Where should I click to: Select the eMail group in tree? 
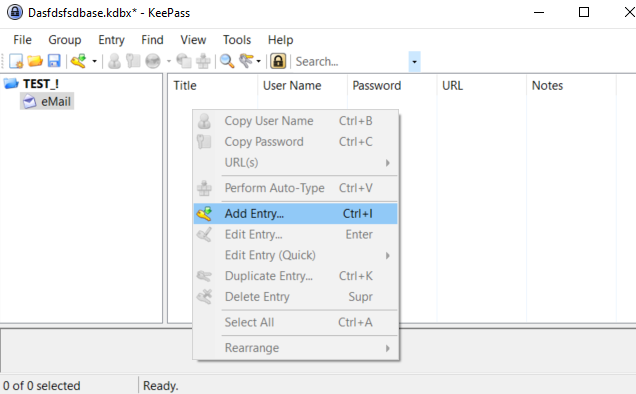pos(56,101)
